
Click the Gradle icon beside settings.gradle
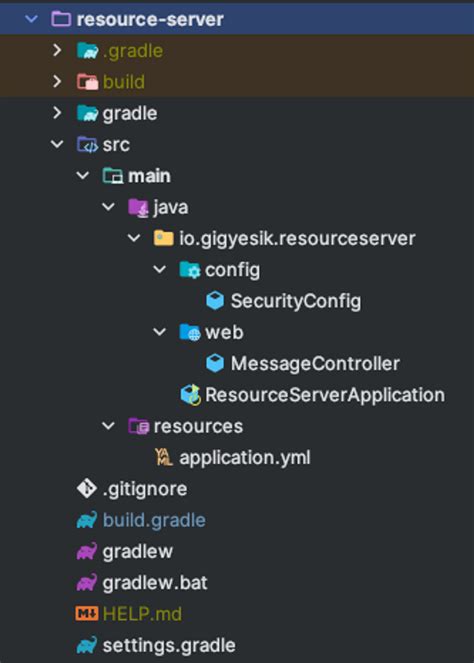click(87, 645)
